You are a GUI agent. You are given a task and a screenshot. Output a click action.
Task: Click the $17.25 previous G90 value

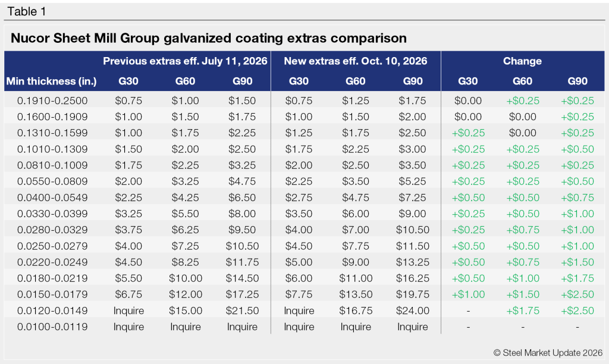coord(242,294)
